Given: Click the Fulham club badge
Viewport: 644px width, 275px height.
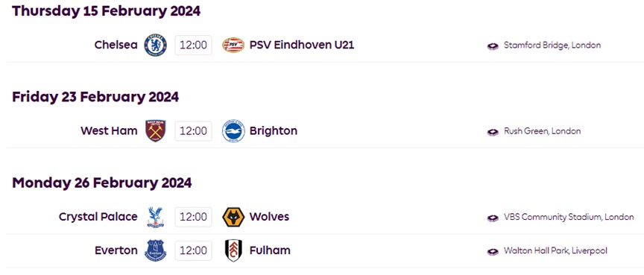Looking at the screenshot, I should click(x=233, y=250).
